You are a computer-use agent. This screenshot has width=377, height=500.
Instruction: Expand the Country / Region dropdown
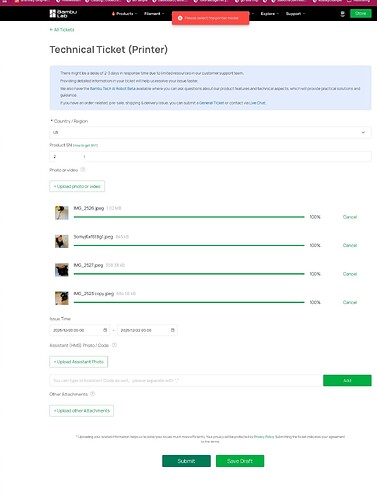[210, 132]
